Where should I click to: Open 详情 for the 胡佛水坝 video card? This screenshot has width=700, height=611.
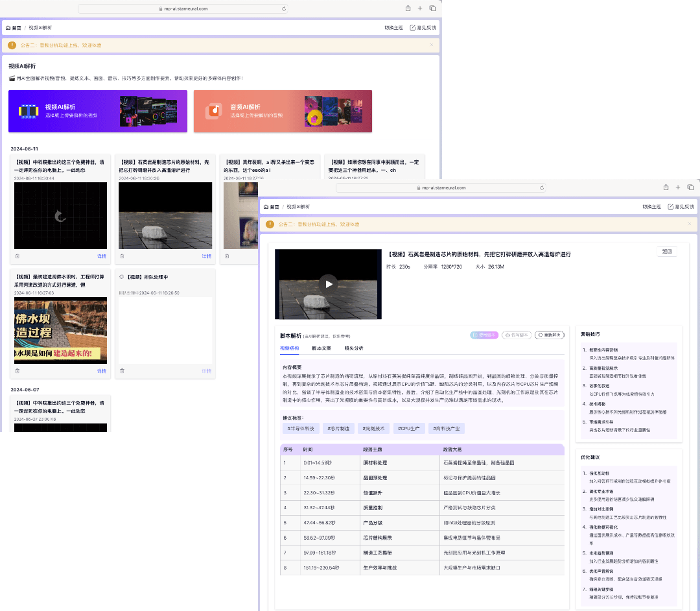click(x=102, y=371)
